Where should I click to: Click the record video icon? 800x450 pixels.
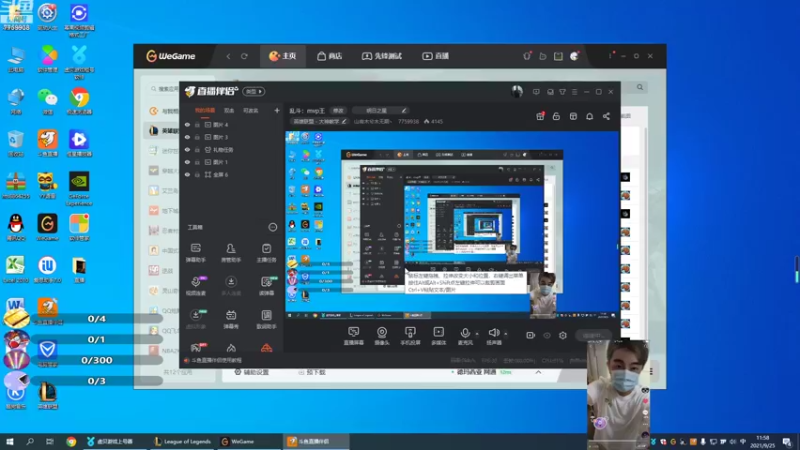coord(530,335)
